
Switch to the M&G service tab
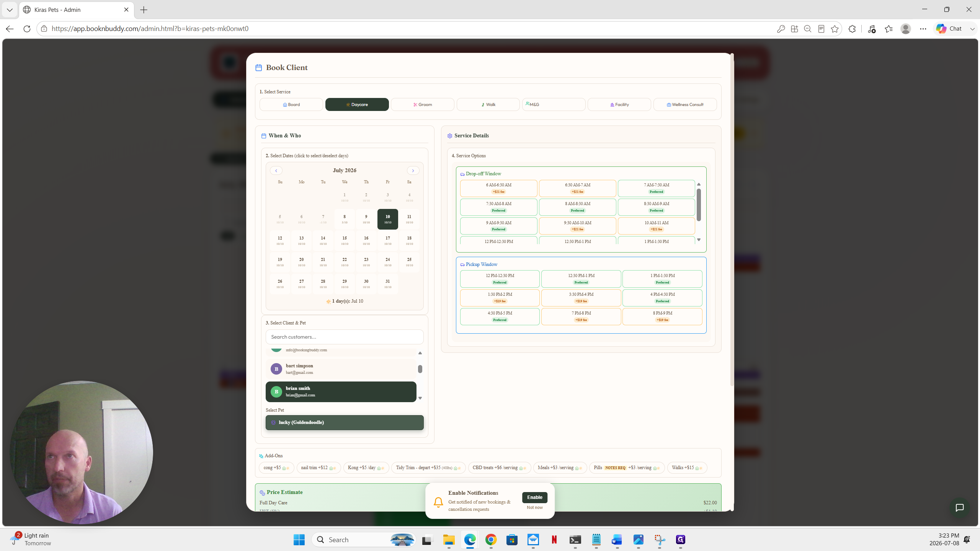pyautogui.click(x=554, y=104)
